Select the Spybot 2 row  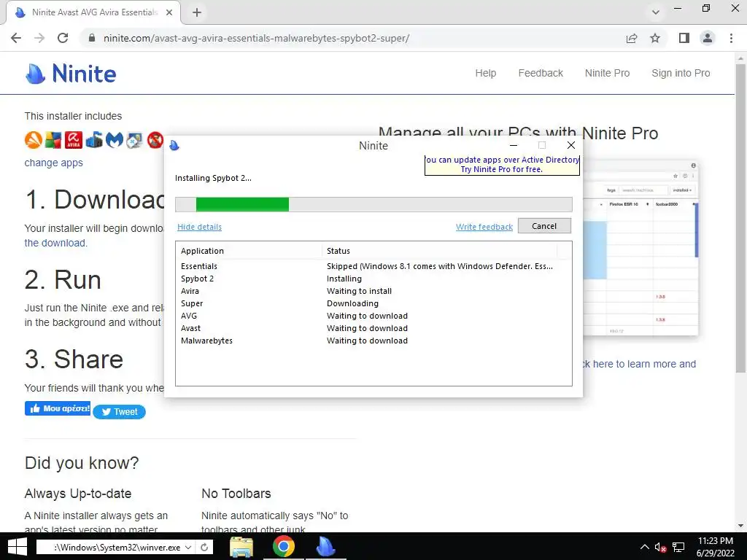tap(373, 279)
